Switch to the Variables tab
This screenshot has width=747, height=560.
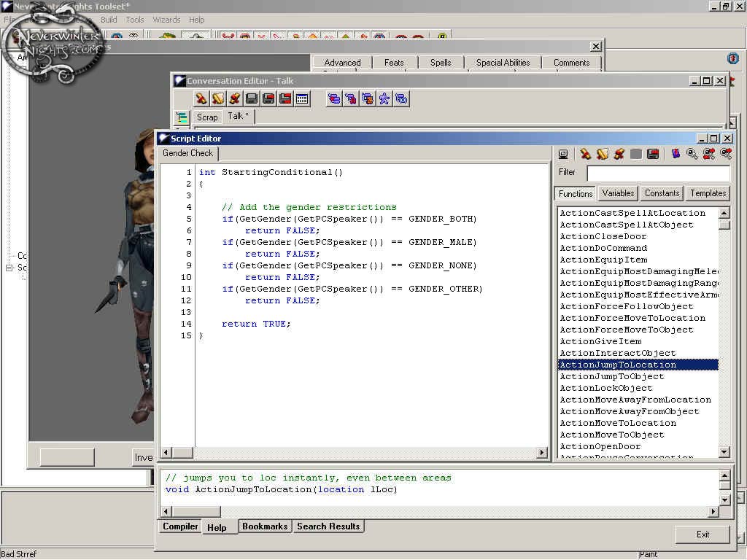pos(618,193)
